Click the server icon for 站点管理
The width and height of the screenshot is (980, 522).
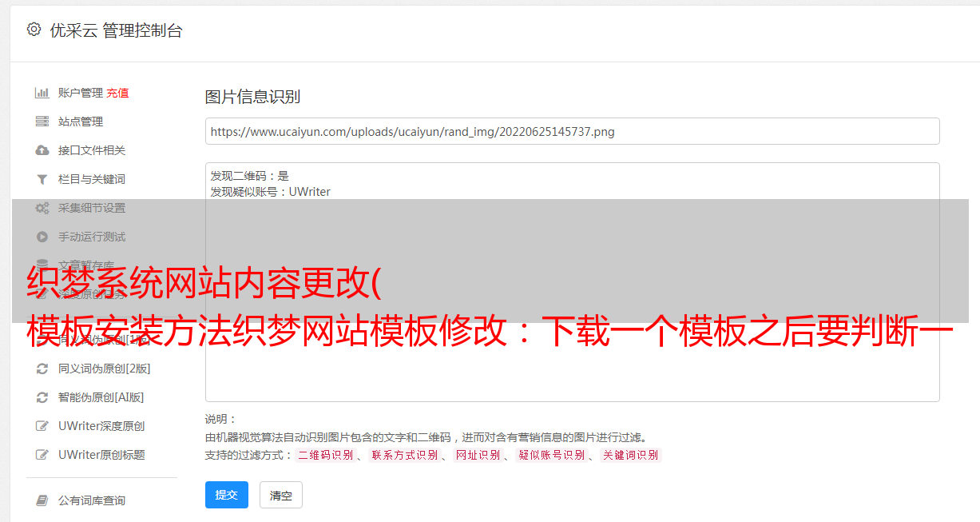[42, 122]
